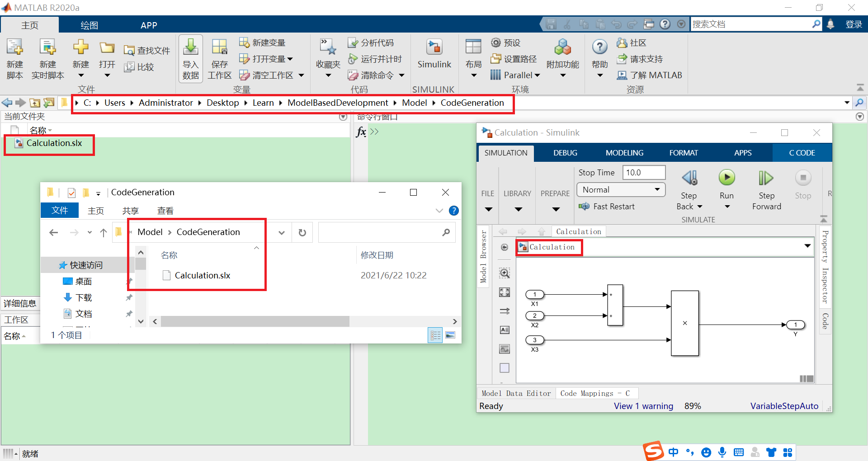Click the Stop simulation button
868x461 pixels.
[x=803, y=178]
